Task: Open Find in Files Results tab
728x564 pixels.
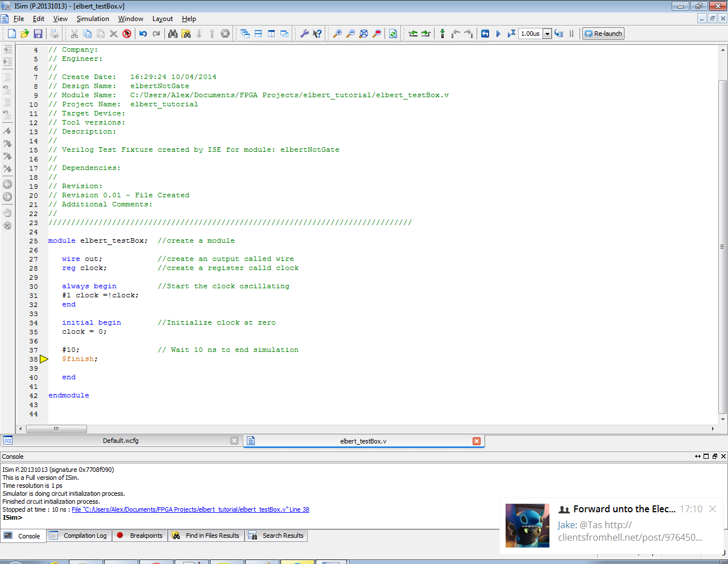Action: (206, 536)
